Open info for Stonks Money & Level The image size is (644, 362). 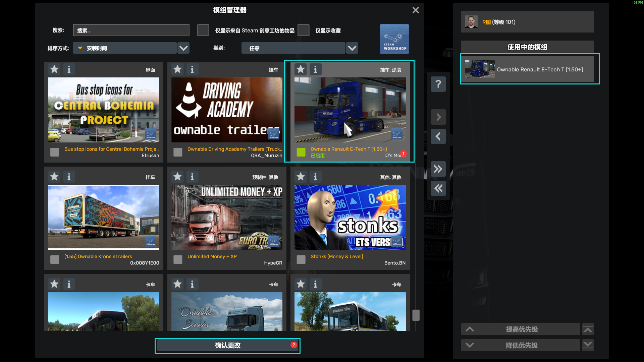(315, 177)
